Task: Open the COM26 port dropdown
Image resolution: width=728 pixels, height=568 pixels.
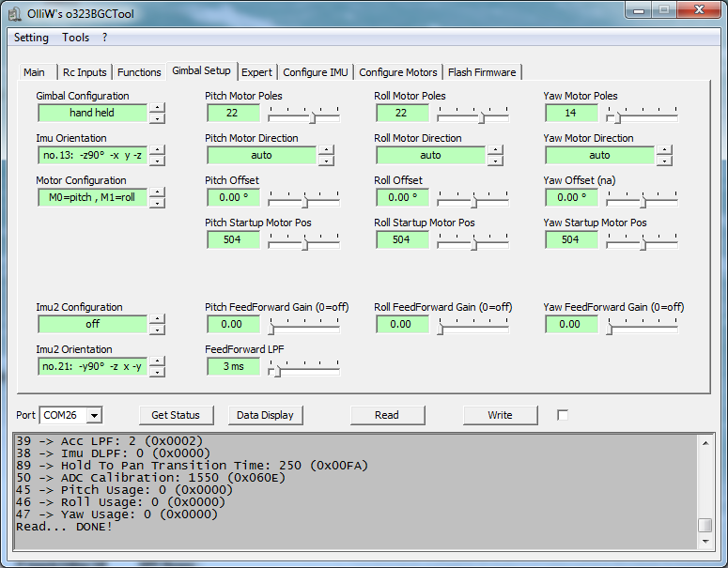Action: click(94, 415)
